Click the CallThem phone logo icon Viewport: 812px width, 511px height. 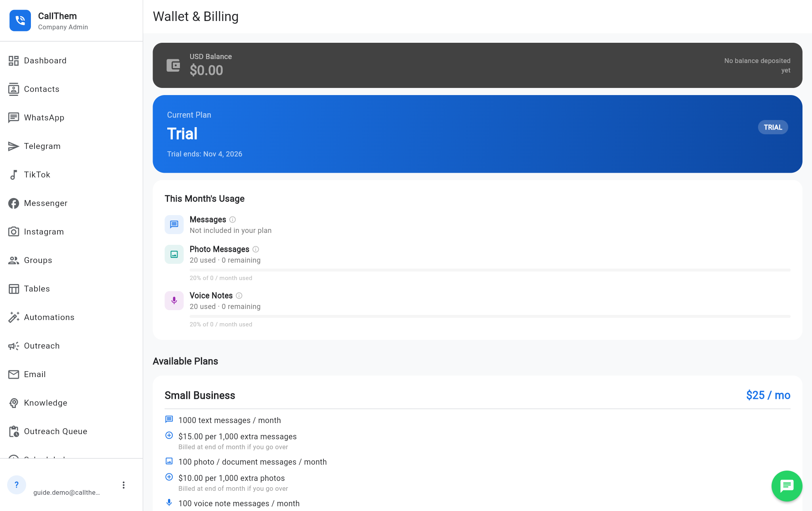point(20,21)
